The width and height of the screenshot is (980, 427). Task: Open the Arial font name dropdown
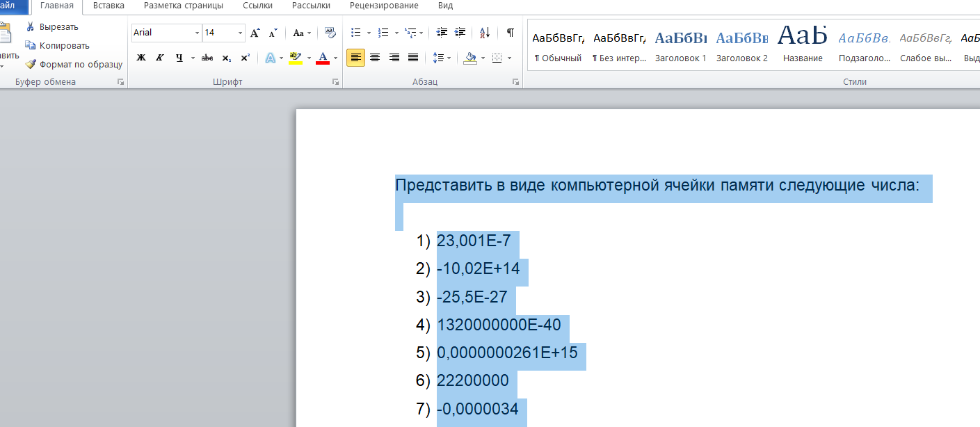pos(197,33)
